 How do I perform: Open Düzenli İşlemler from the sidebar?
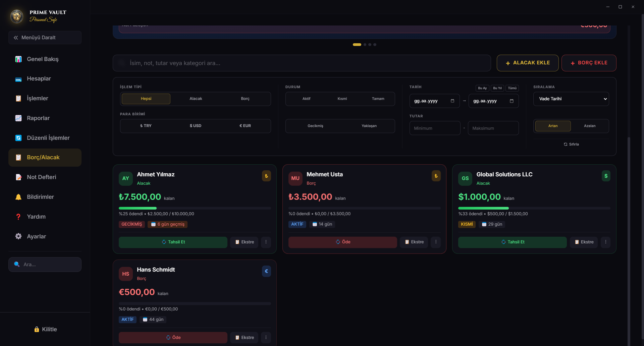[48, 138]
